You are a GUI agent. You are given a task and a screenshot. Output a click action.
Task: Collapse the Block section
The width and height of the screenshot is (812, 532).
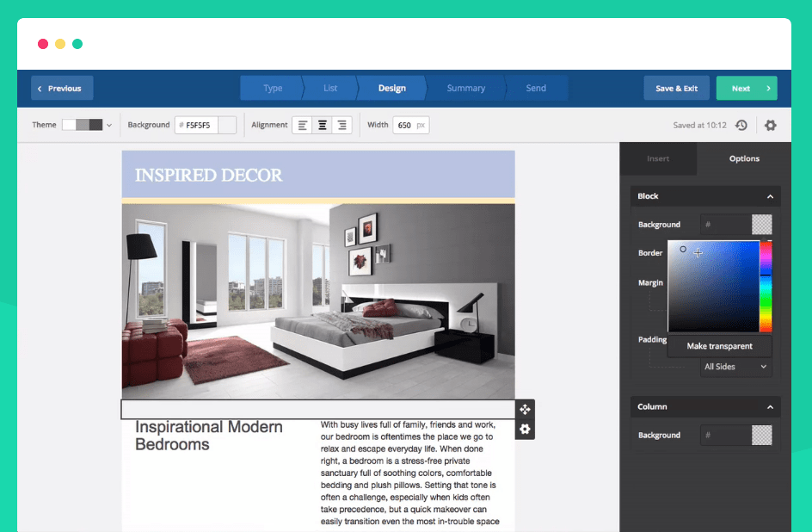click(x=770, y=196)
